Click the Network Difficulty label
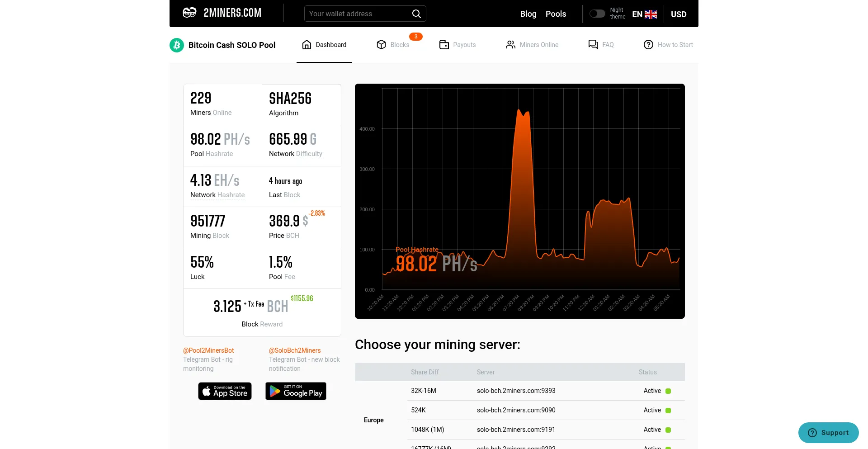 coord(295,154)
